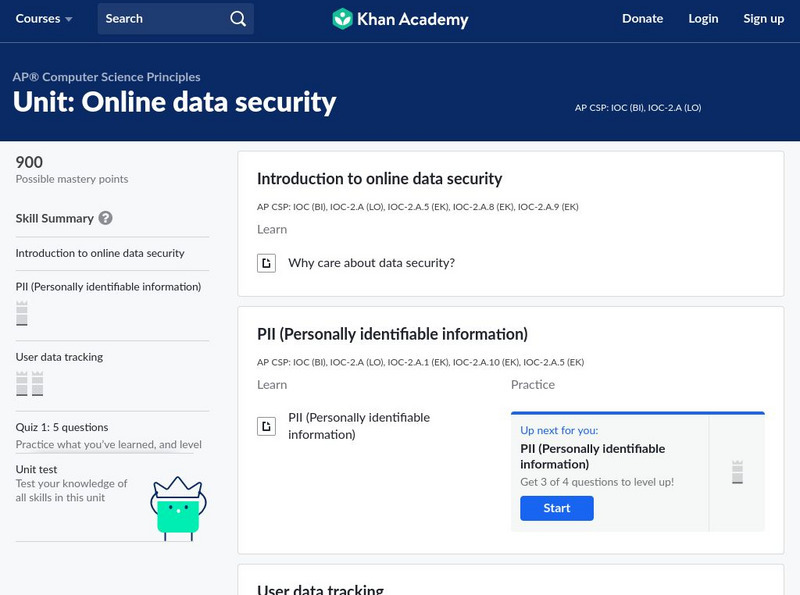Open the Donate page

point(642,19)
